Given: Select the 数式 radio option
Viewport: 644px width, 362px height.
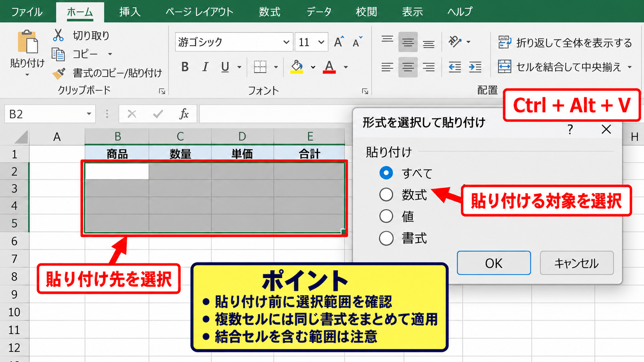Looking at the screenshot, I should (x=386, y=195).
